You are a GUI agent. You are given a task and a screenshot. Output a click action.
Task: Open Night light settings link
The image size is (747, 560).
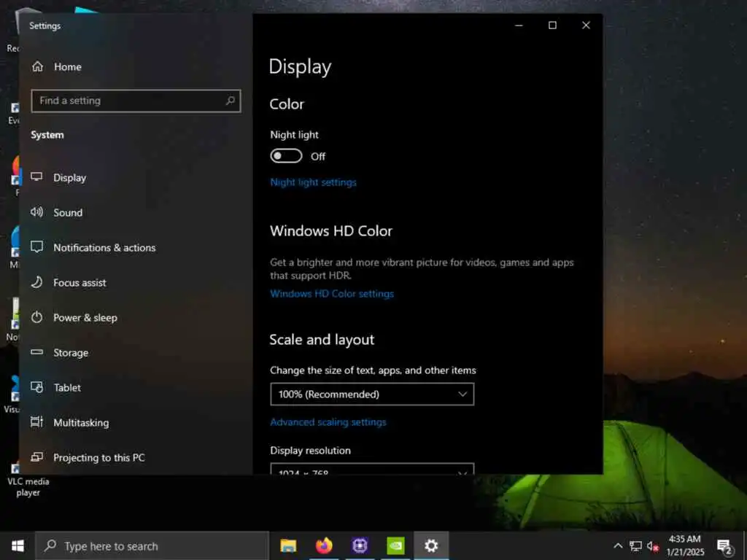[x=313, y=182]
